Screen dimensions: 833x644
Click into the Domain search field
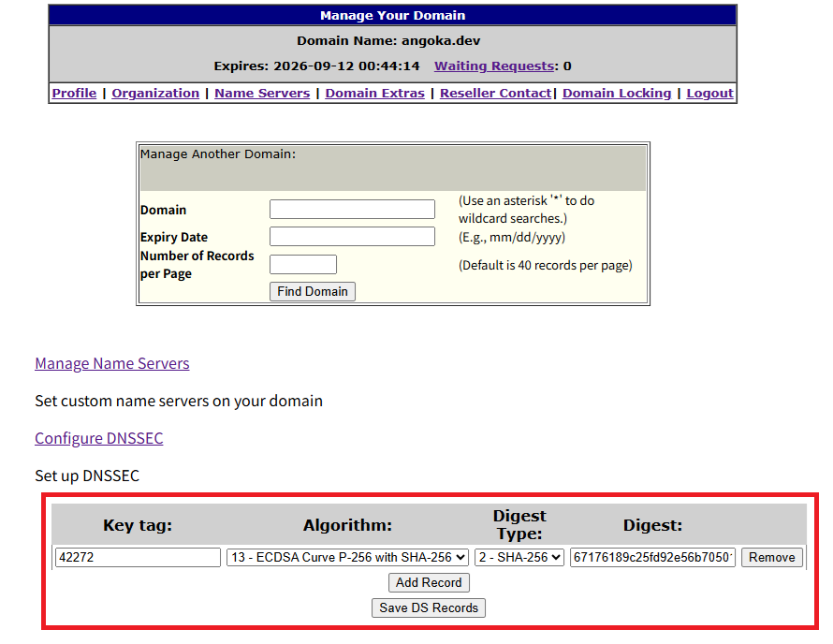pyautogui.click(x=352, y=210)
